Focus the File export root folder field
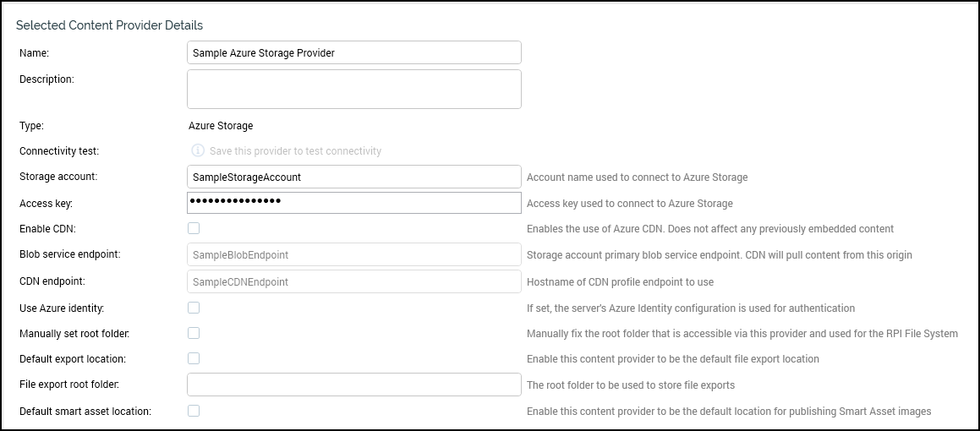Screen dimensions: 980x431 [353, 385]
